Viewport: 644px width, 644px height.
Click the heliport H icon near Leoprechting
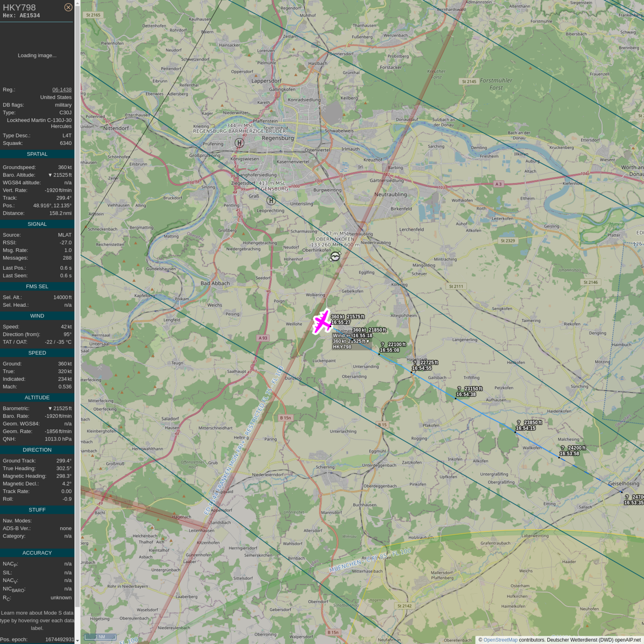271,201
